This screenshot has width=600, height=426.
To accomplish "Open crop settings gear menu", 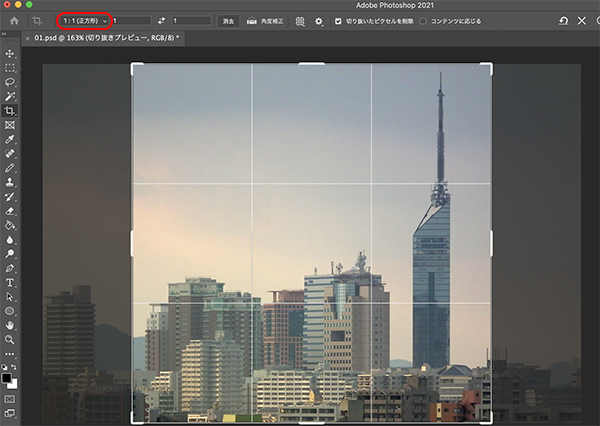I will pos(318,20).
